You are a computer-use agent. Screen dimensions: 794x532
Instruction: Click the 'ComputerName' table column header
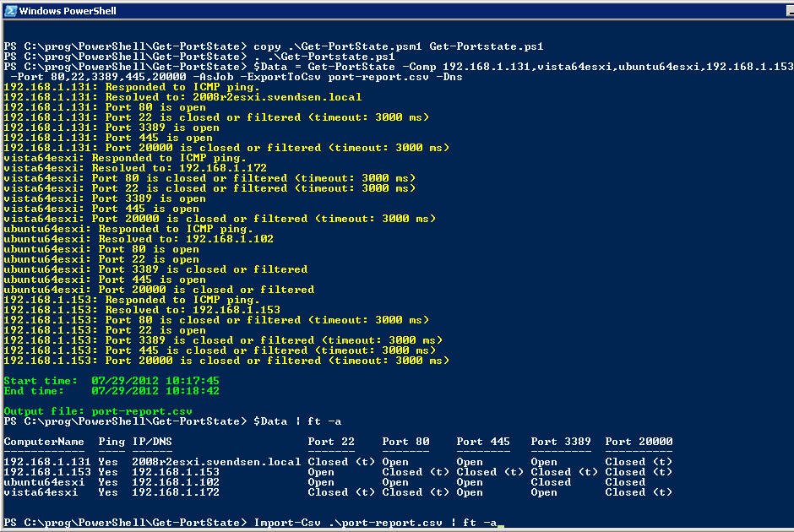coord(46,442)
